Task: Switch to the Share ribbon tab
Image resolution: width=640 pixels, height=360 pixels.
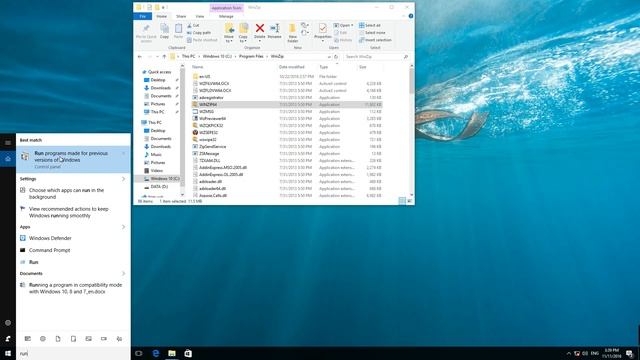Action: pos(181,16)
